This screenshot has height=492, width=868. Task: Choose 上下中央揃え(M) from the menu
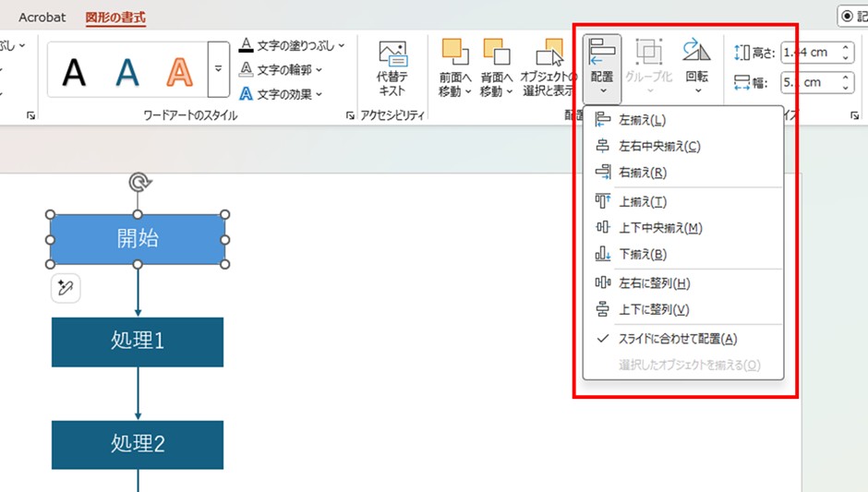[659, 228]
